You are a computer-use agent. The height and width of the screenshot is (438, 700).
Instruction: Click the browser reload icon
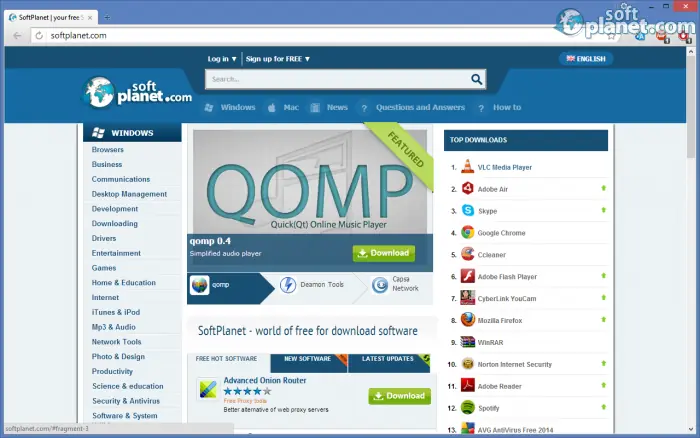pos(39,35)
